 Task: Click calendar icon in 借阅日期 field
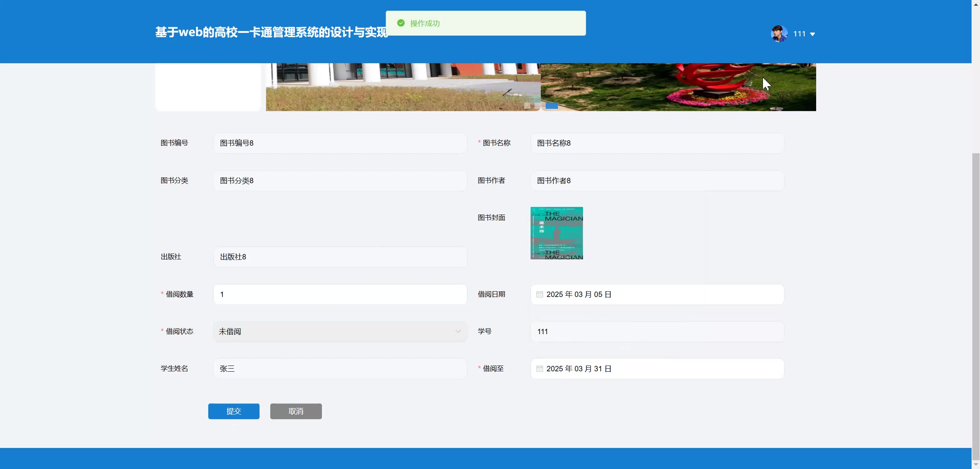coord(539,294)
